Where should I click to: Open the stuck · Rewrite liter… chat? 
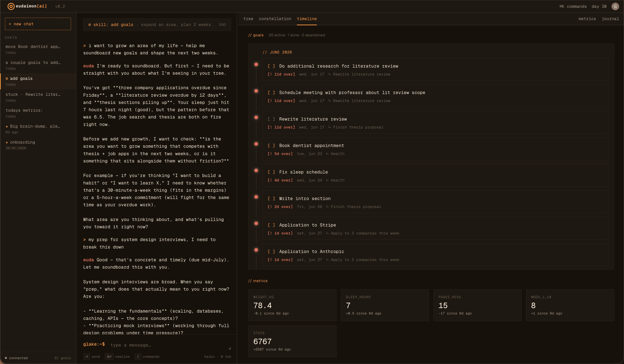click(x=38, y=97)
